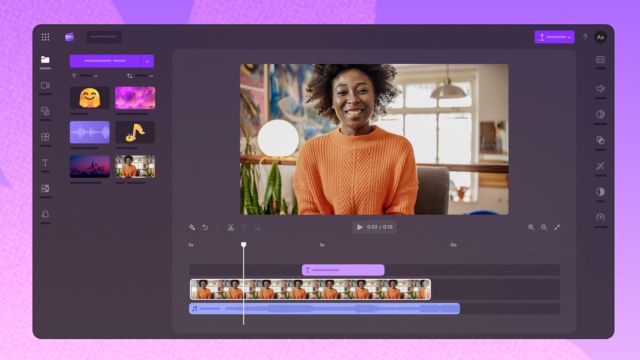Screen dimensions: 640x360
Task: Click the purple export button
Action: click(x=554, y=37)
